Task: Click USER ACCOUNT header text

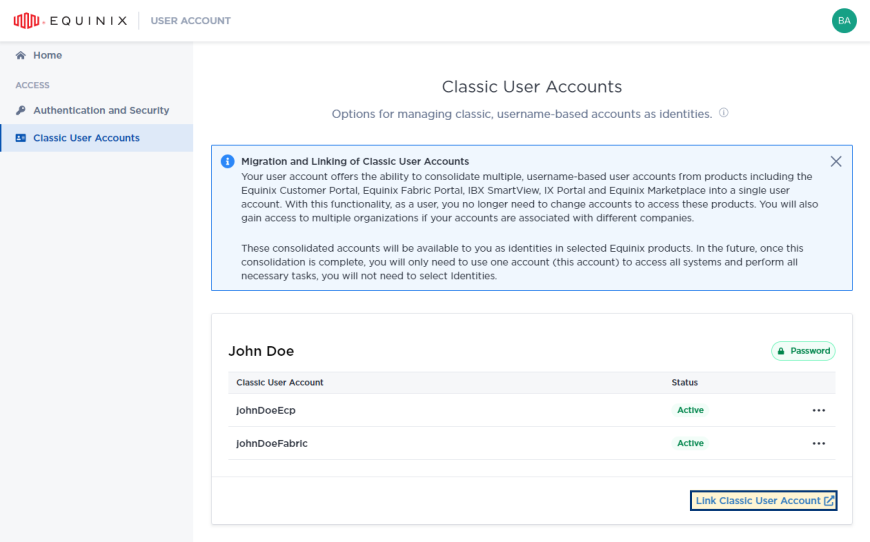Action: 190,21
